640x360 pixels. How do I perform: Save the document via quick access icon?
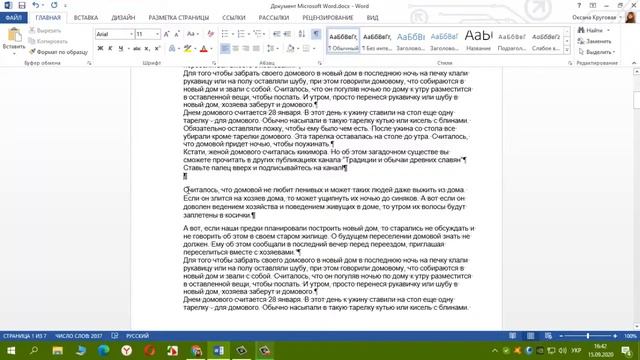pos(22,5)
